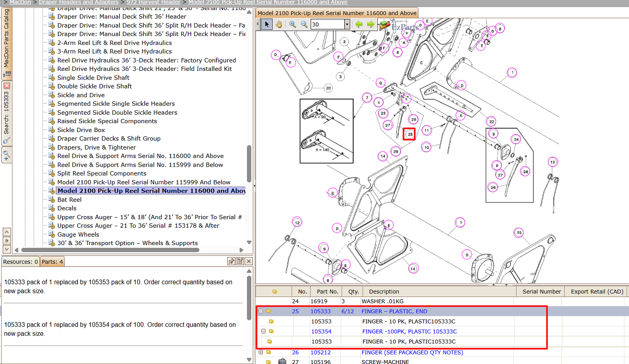Viewport: 629px width, 364px height.
Task: Click document icon beside 3-Arm Reel Lift
Action: (52, 52)
